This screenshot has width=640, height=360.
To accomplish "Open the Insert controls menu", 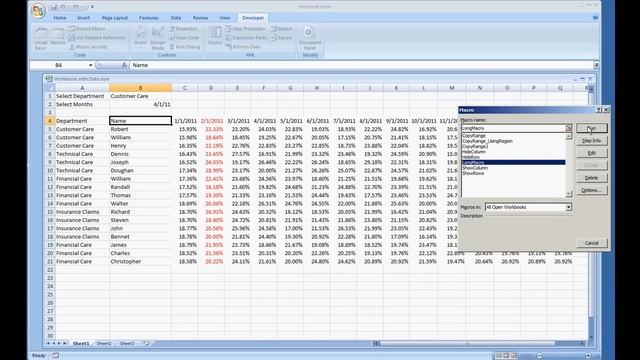I will [140, 37].
